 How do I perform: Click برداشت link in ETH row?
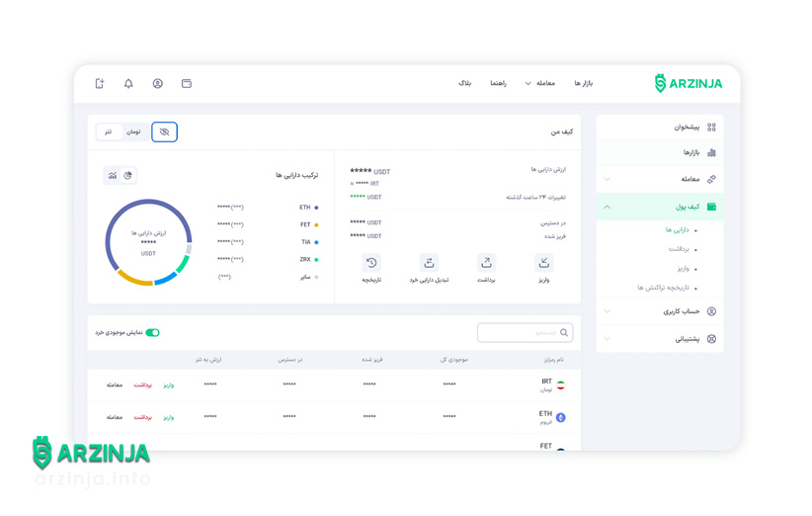pyautogui.click(x=143, y=417)
